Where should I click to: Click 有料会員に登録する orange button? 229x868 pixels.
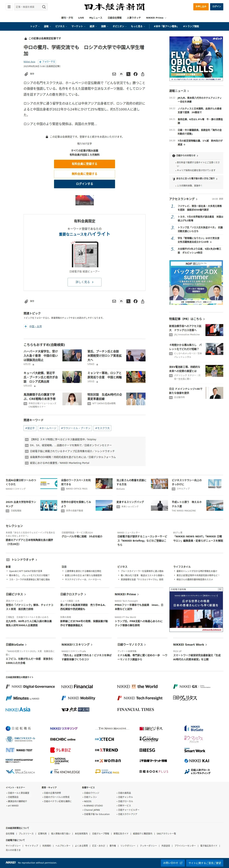85,164
